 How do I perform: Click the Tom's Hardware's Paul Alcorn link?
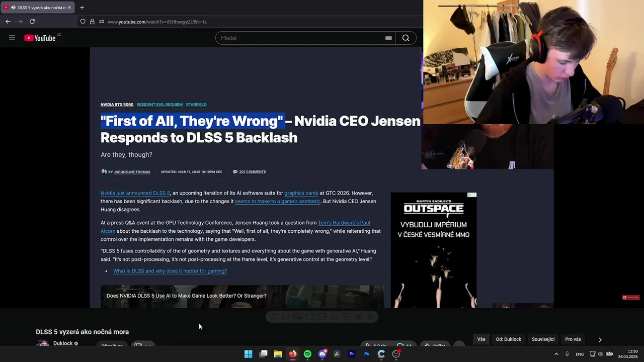point(344,223)
